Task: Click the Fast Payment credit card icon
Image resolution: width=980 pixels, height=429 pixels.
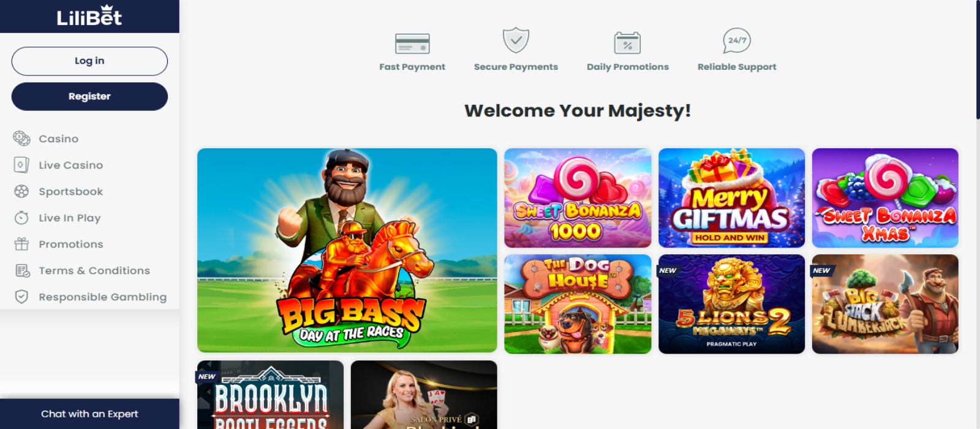Action: (412, 44)
